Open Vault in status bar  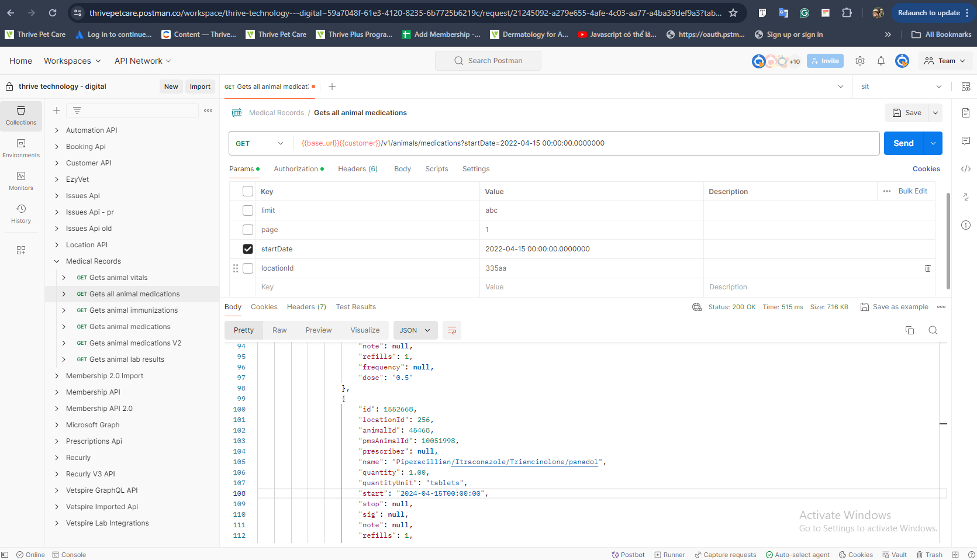point(895,555)
